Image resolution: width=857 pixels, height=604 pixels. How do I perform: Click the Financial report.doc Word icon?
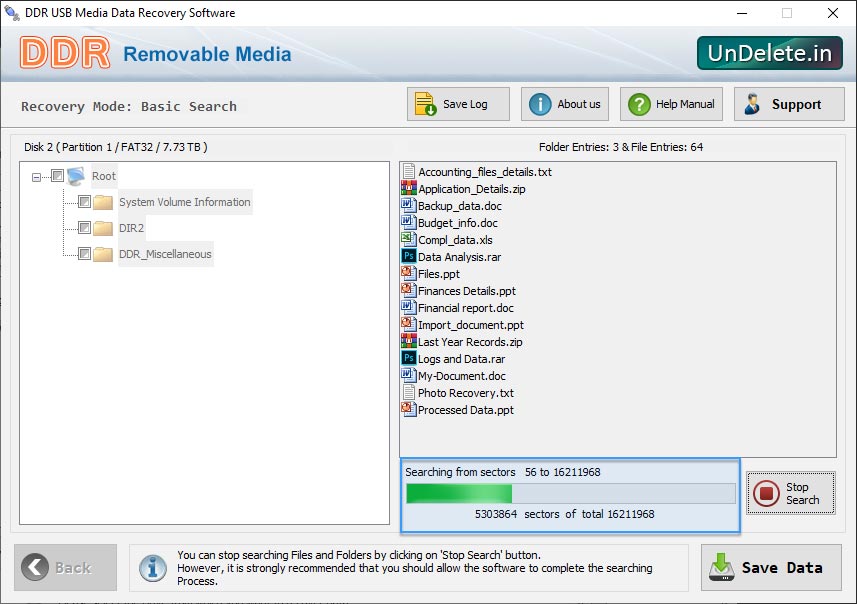(409, 308)
